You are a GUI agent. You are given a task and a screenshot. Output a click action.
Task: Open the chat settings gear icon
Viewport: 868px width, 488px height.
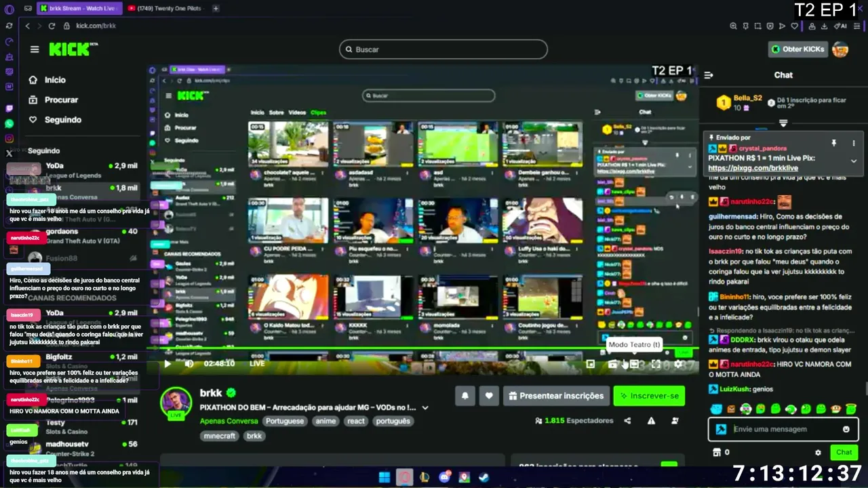818,452
